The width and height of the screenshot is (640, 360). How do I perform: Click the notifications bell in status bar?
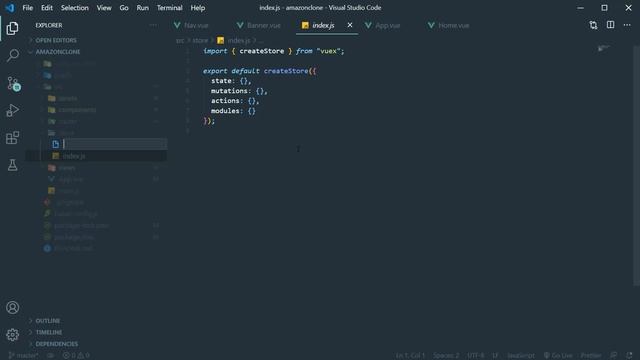coord(629,356)
